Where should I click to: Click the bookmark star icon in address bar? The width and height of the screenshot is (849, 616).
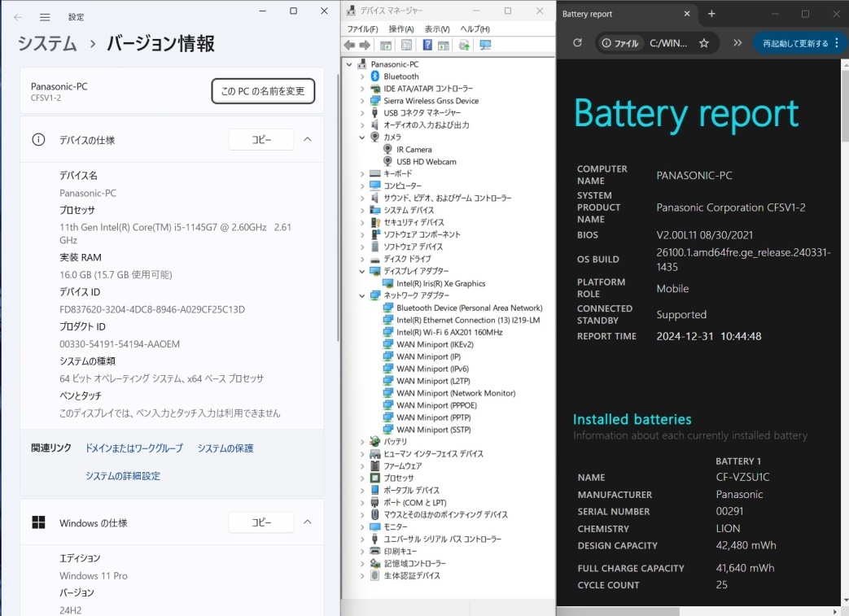point(704,43)
